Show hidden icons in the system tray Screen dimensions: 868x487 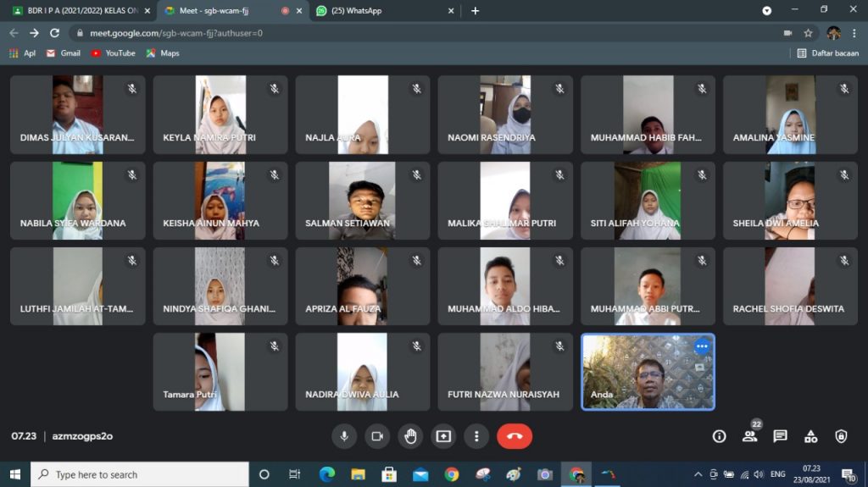[x=698, y=474]
